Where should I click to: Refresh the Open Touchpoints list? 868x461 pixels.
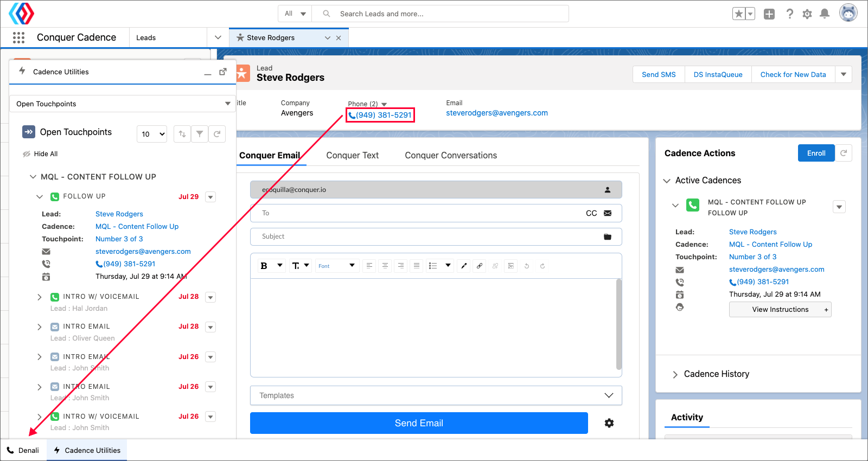(217, 134)
